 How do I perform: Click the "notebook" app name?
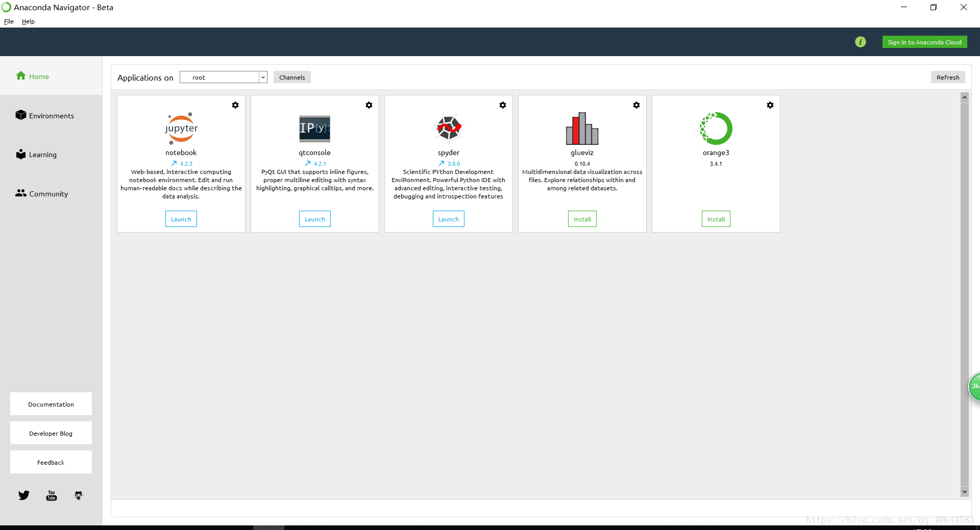[x=181, y=153]
